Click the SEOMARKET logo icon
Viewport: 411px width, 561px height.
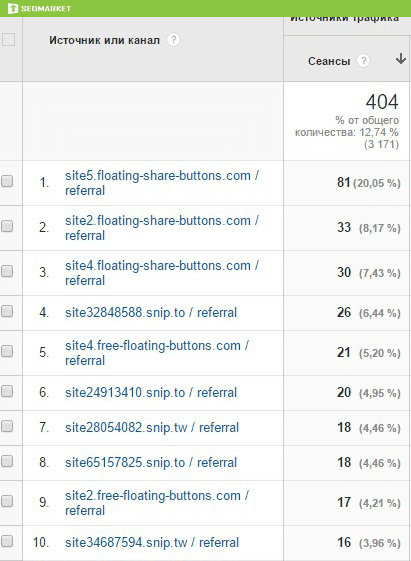pyautogui.click(x=13, y=8)
